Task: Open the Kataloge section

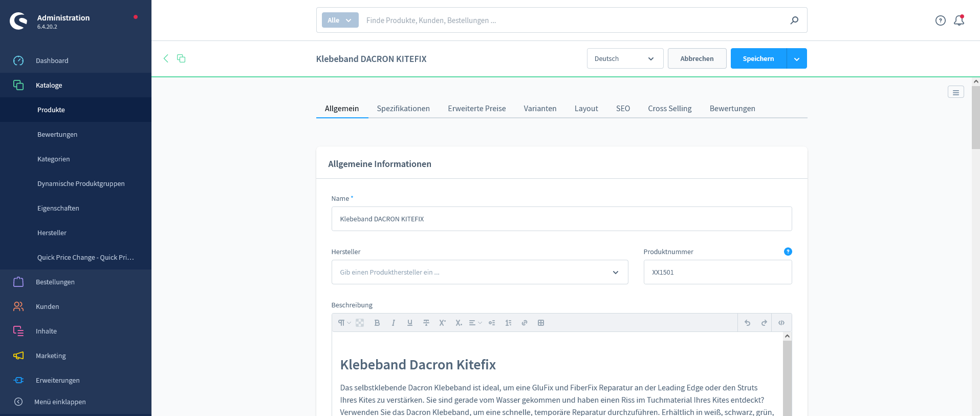Action: 76,85
